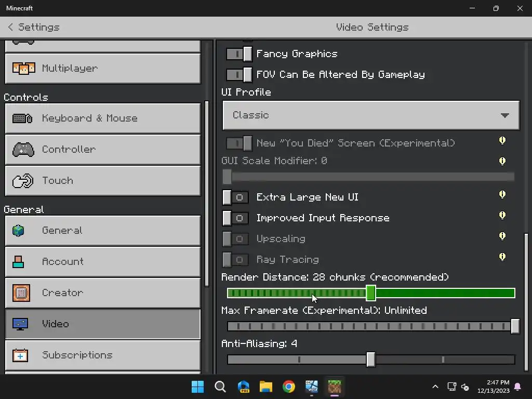Click the Multiplayer faces icon
Screen dimensions: 532x399
pos(23,68)
